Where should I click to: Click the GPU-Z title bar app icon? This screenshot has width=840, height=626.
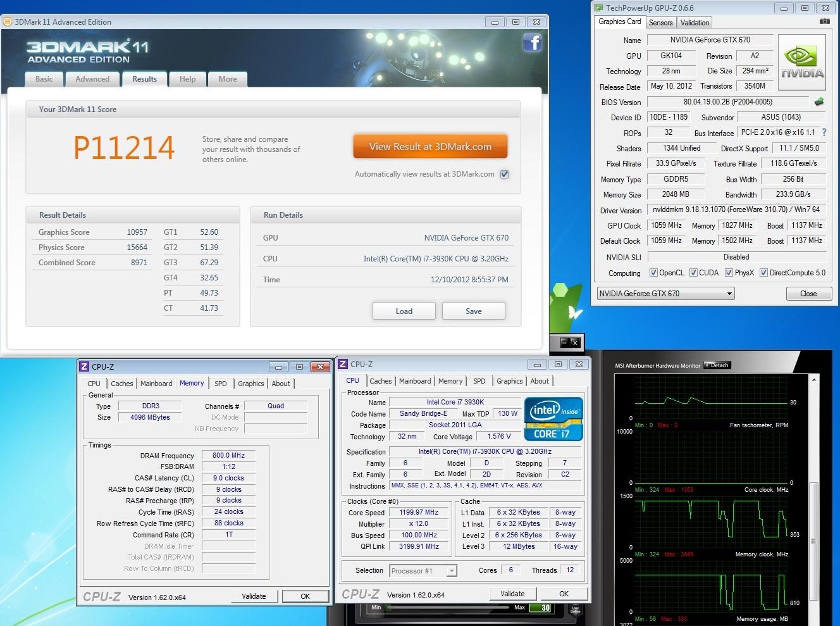tap(598, 8)
